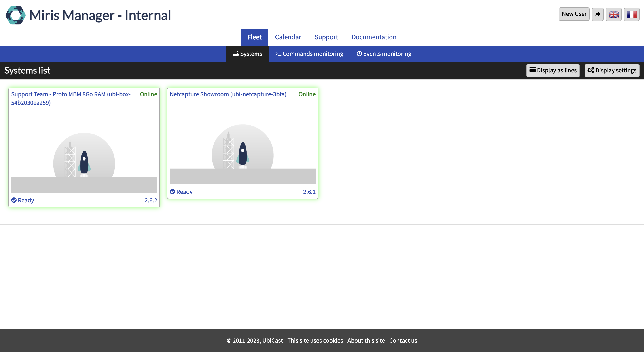Image resolution: width=644 pixels, height=352 pixels.
Task: Click the Miris Manager - Internal title
Action: (x=100, y=15)
